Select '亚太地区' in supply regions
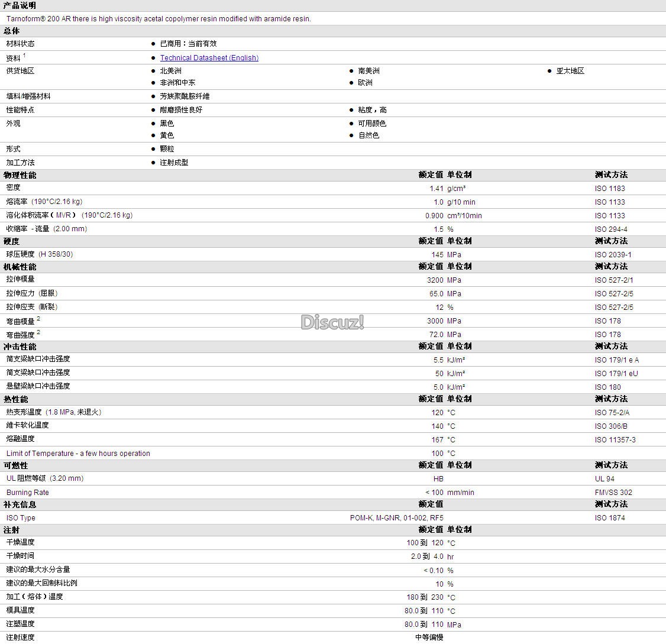 coord(570,71)
